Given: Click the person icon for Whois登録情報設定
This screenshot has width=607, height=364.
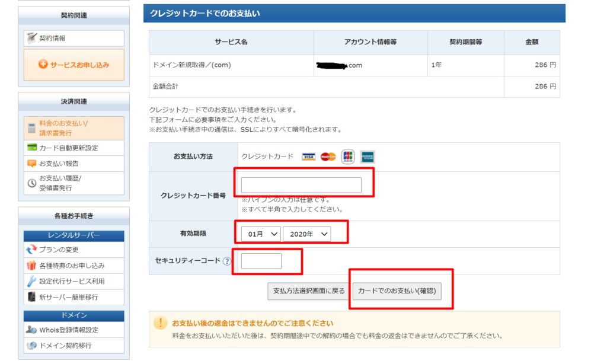Looking at the screenshot, I should (x=31, y=330).
